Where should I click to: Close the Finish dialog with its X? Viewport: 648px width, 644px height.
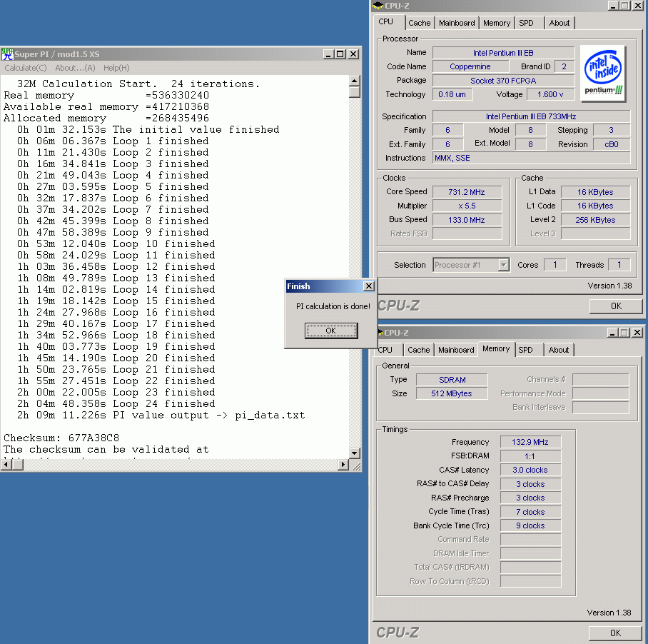pos(369,286)
